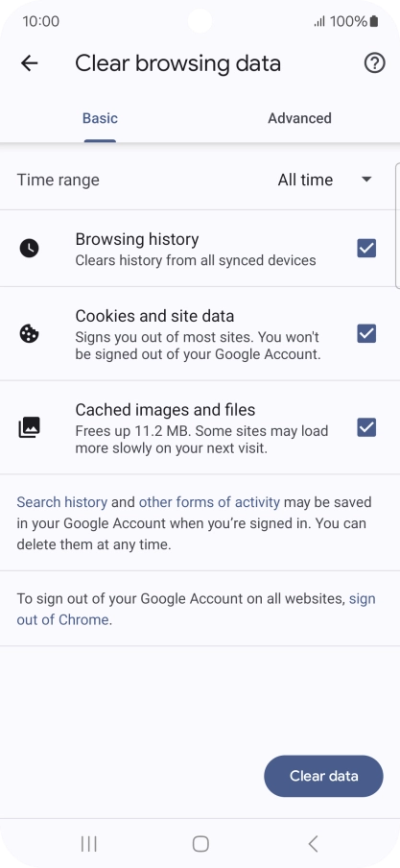Open the Search history link

click(62, 502)
